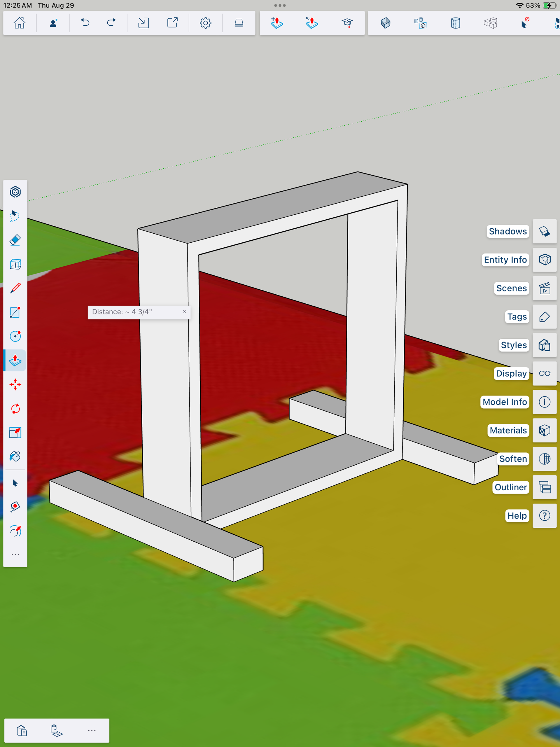Screen dimensions: 560x747
Task: Pick the Circle drawing tool
Action: (15, 336)
